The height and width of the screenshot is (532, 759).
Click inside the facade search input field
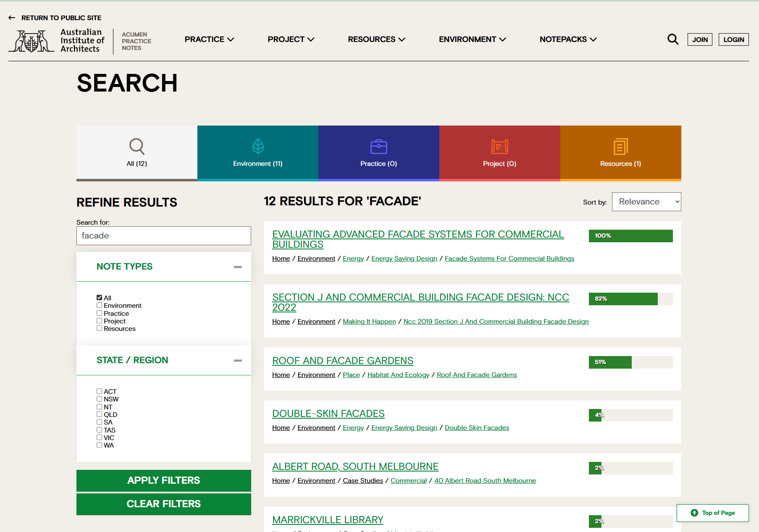(x=163, y=236)
